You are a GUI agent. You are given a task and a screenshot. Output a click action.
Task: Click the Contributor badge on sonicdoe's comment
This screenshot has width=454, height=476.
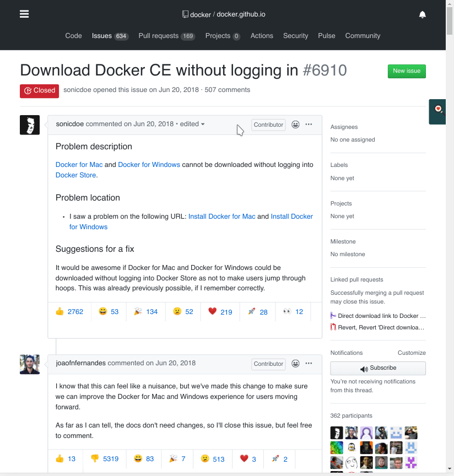click(268, 125)
